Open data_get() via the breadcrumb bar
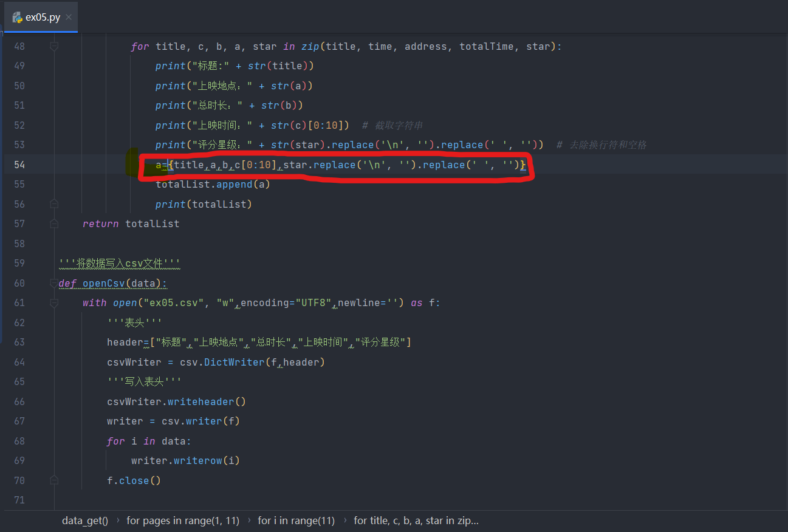Image resolution: width=788 pixels, height=532 pixels. pos(84,520)
